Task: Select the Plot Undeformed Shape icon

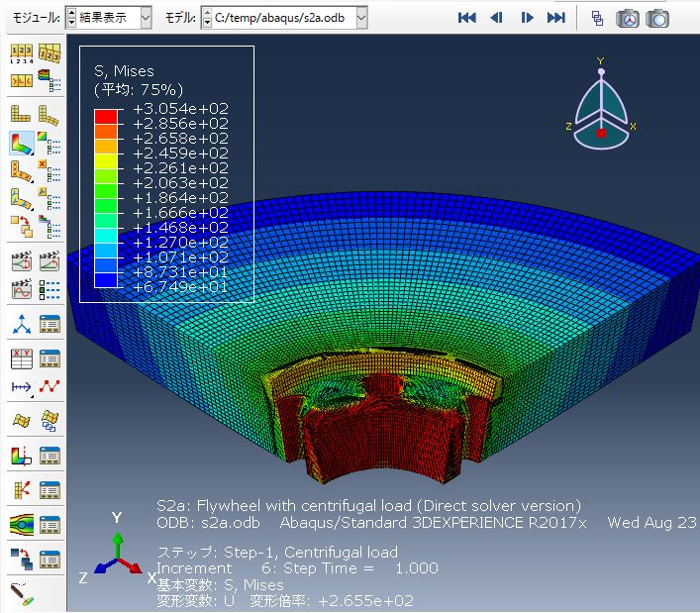Action: (22, 114)
